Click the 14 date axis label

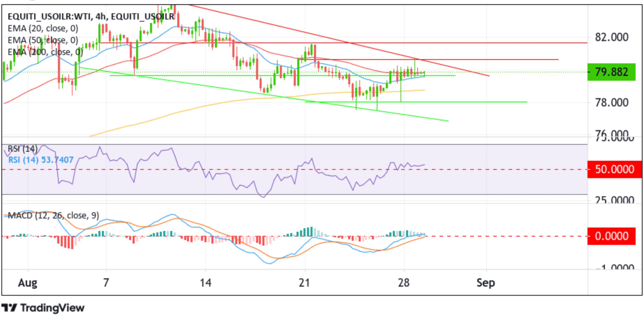tap(205, 283)
